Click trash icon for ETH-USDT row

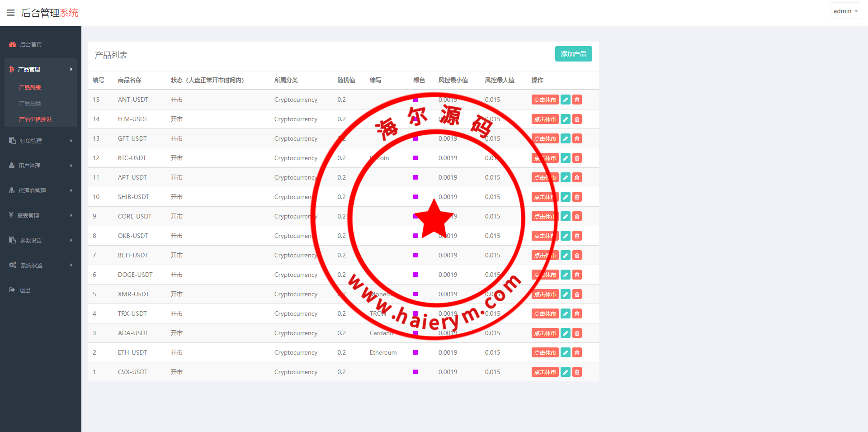pyautogui.click(x=577, y=352)
